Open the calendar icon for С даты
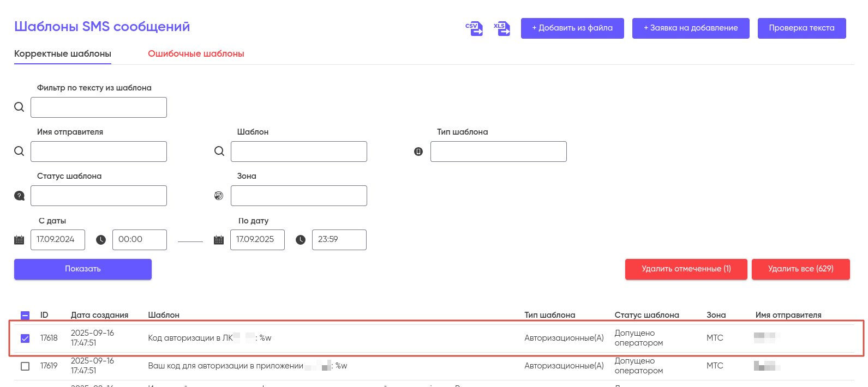868x387 pixels. 19,240
